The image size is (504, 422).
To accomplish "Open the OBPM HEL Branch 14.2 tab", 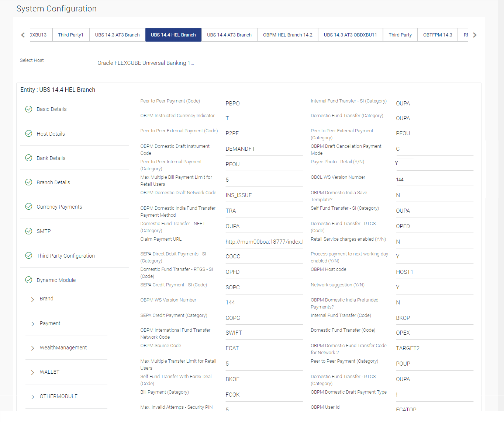I will click(288, 35).
